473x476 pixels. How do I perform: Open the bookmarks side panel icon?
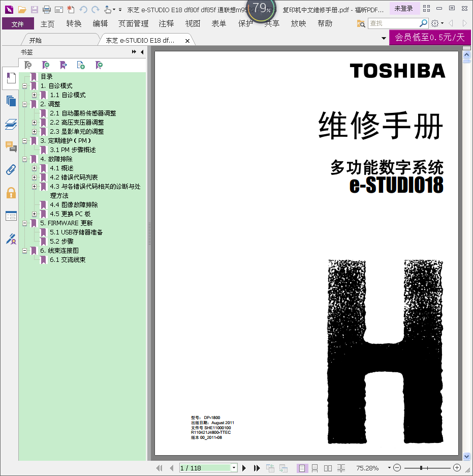tap(11, 78)
